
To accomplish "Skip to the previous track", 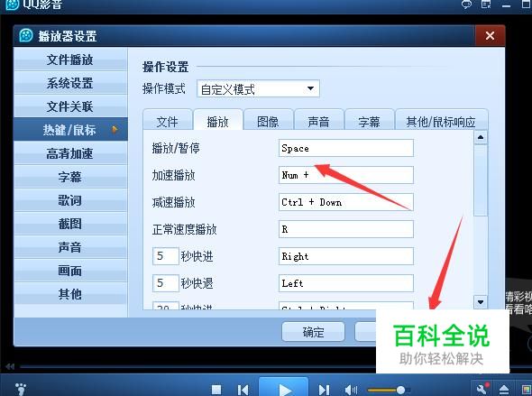I will click(243, 390).
